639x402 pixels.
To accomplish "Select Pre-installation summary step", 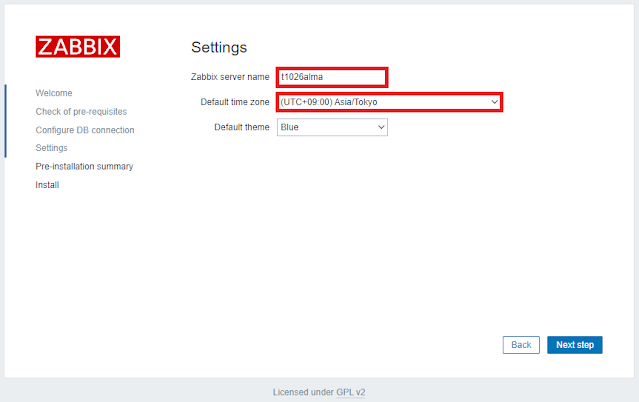I will pos(84,166).
